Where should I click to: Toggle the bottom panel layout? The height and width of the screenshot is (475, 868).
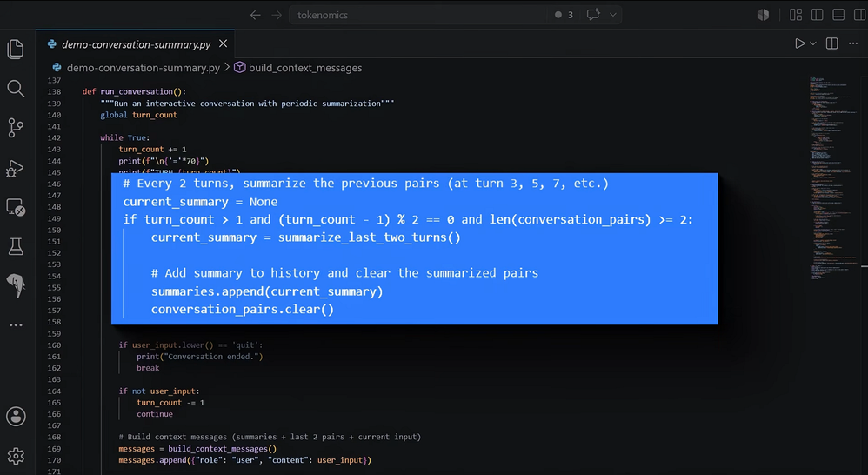point(838,15)
